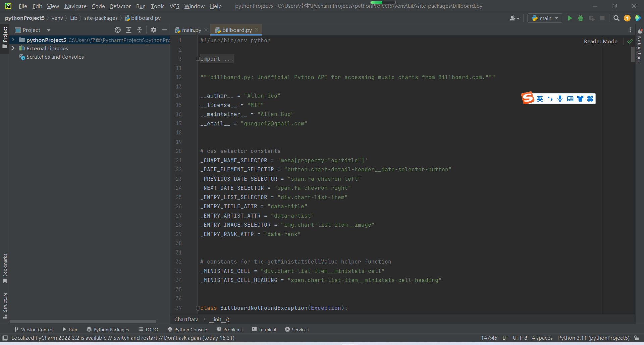Unfold the collapsed import block

(x=198, y=59)
